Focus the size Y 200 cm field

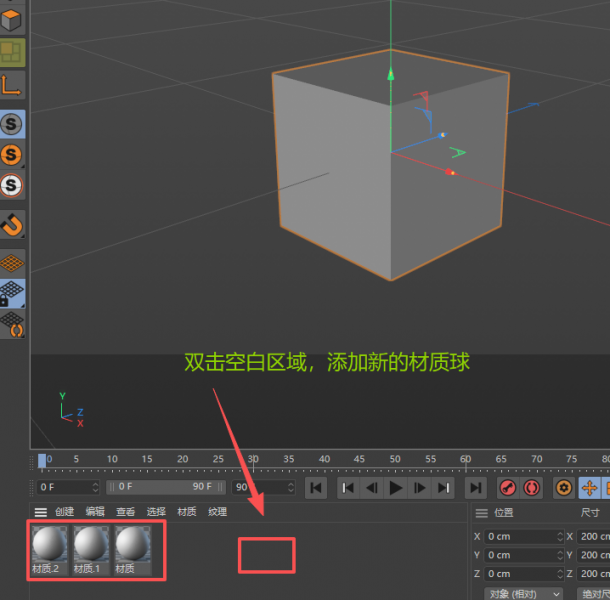pyautogui.click(x=593, y=555)
